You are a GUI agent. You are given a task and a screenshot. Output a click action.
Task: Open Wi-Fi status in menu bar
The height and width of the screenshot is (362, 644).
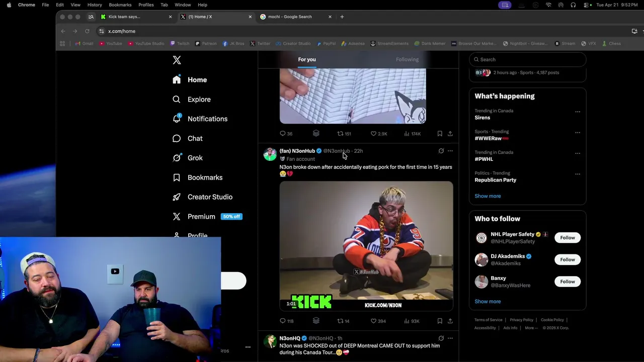(x=548, y=5)
